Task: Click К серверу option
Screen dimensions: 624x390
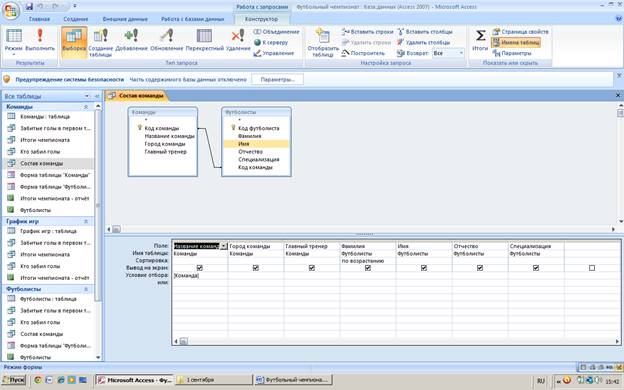Action: point(271,42)
